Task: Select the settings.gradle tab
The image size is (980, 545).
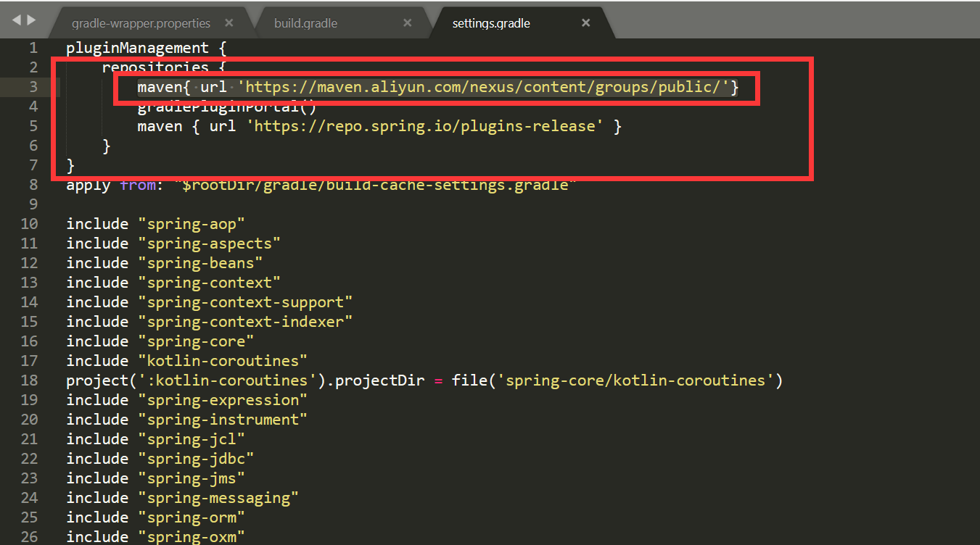Action: click(x=491, y=23)
